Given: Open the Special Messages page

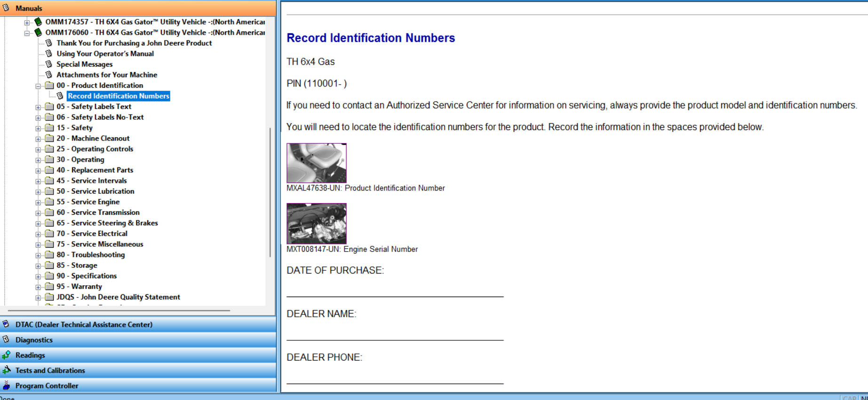Looking at the screenshot, I should [x=85, y=64].
